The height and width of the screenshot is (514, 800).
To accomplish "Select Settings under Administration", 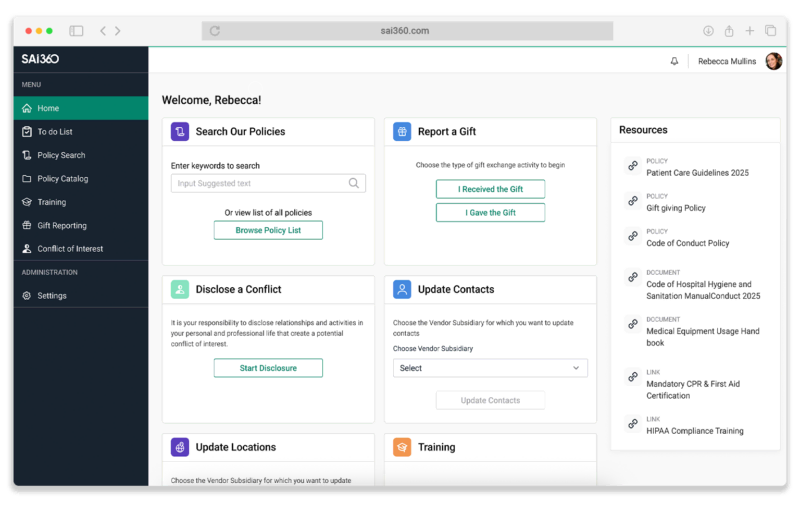I will [x=52, y=296].
